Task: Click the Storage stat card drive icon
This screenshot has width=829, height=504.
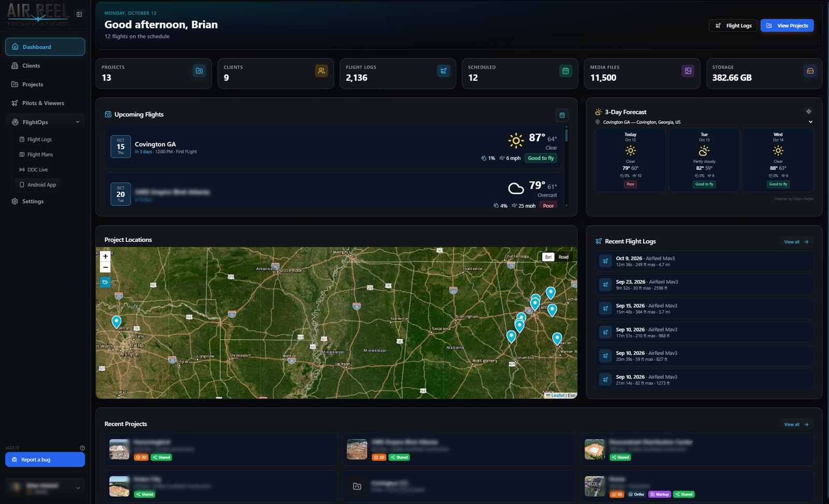Action: pyautogui.click(x=810, y=71)
